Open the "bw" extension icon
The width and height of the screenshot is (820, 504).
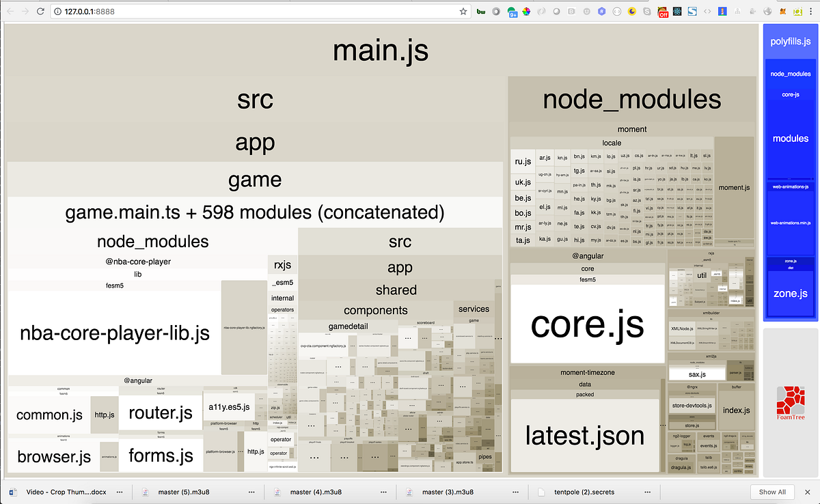tap(482, 11)
